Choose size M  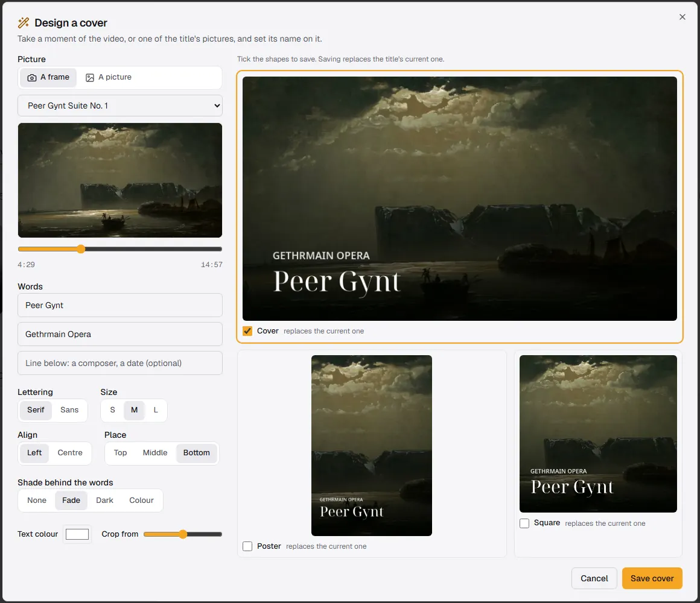coord(135,410)
